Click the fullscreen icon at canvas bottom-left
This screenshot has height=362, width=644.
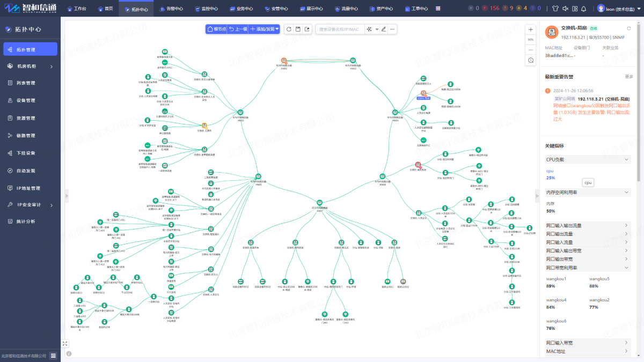(x=65, y=343)
